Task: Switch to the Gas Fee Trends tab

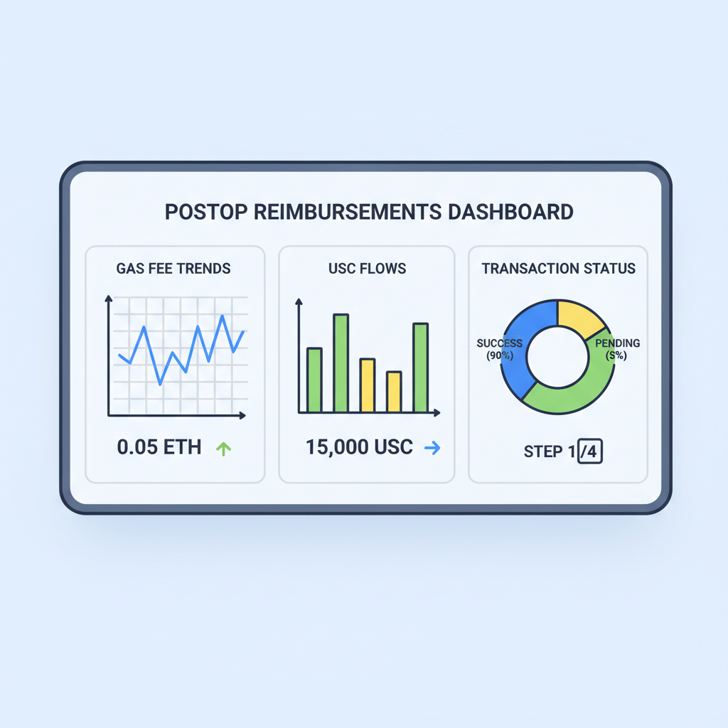Action: [x=174, y=269]
